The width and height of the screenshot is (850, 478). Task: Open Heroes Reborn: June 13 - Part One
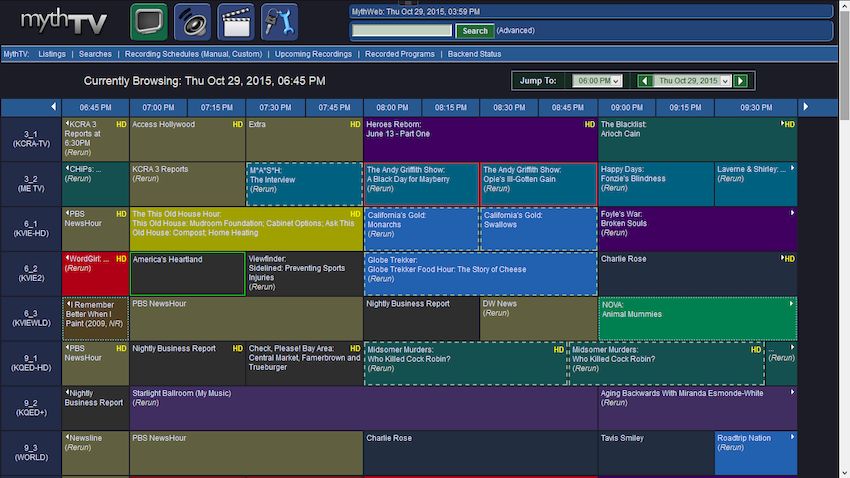[x=480, y=139]
